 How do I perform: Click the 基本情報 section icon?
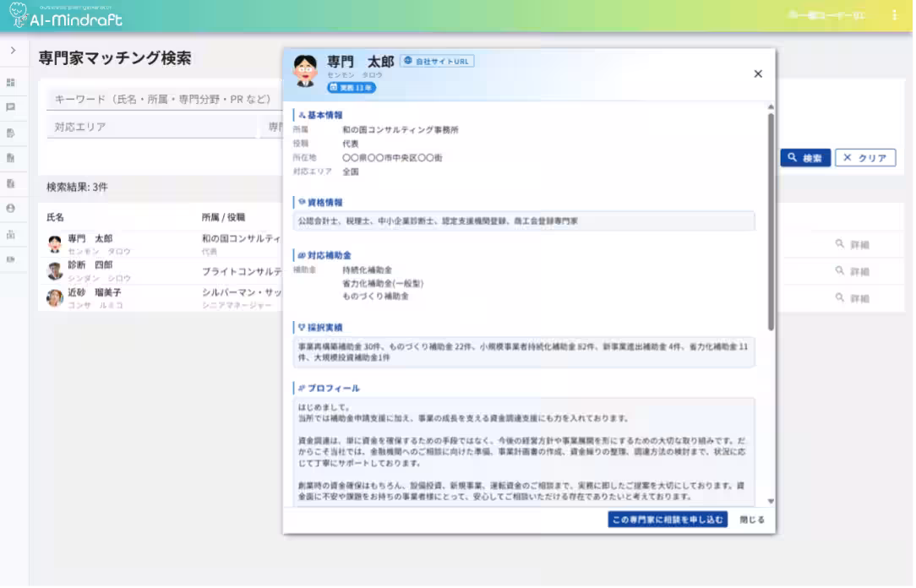pyautogui.click(x=303, y=116)
